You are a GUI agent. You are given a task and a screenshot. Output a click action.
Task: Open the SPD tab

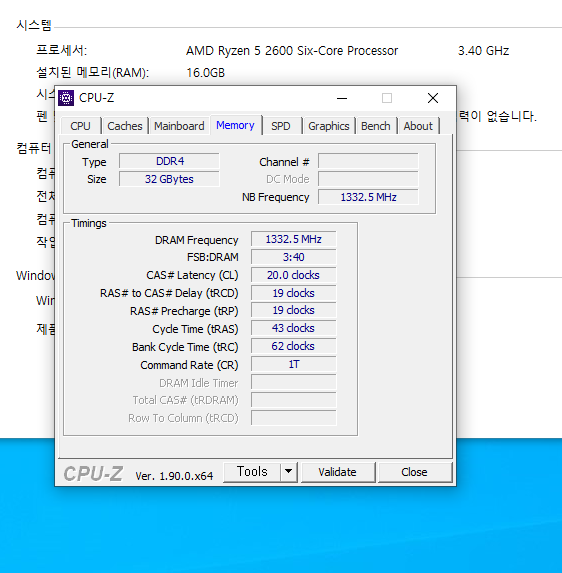281,126
